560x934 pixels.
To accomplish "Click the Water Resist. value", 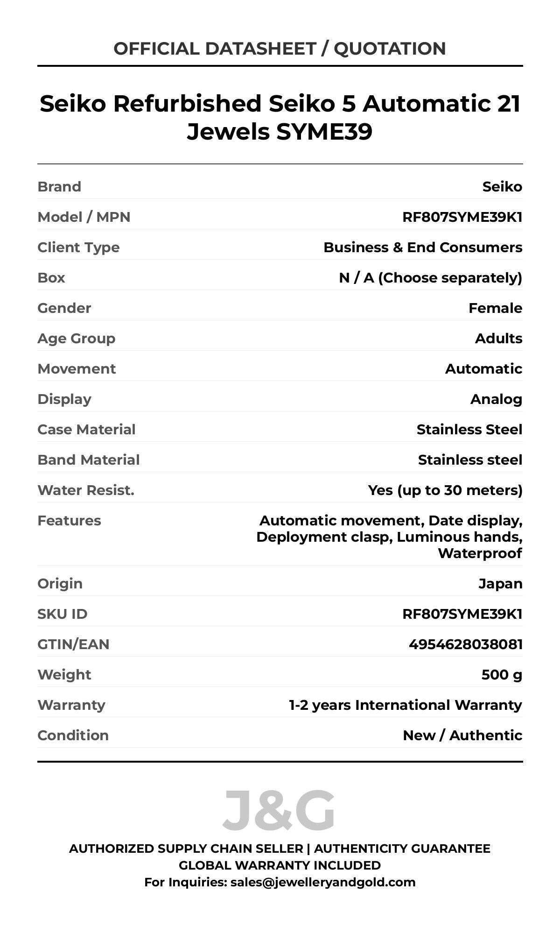I will [x=445, y=490].
